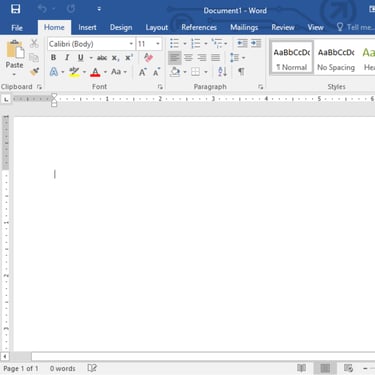Activate the Format Painter brush

point(34,71)
